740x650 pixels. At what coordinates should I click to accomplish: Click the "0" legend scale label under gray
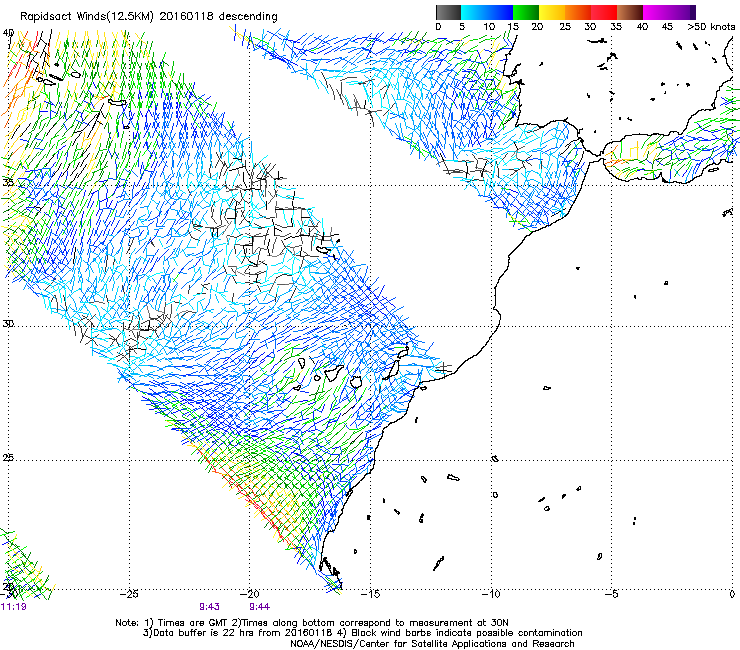tap(438, 27)
